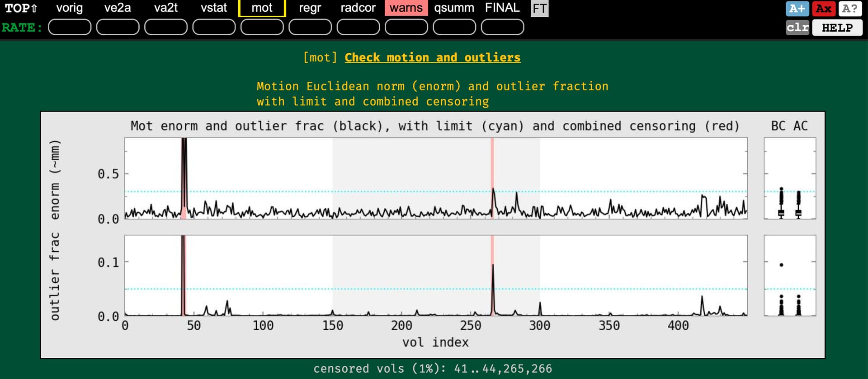868x379 pixels.
Task: Click the enorm motion plot image
Action: [x=436, y=178]
